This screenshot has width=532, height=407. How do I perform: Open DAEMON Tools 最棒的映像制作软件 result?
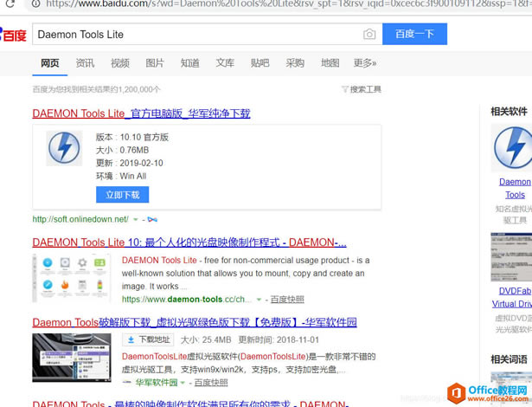click(x=190, y=404)
